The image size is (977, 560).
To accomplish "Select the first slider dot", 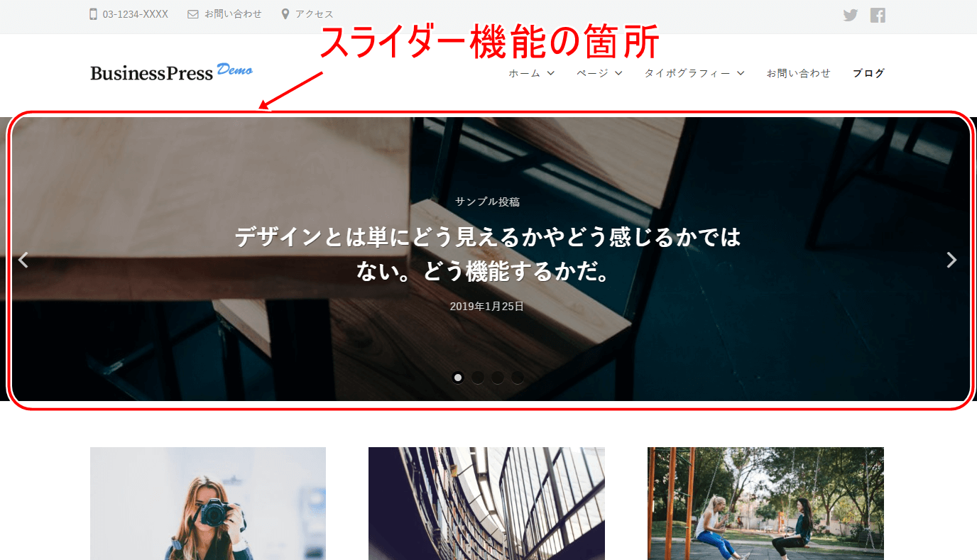I will tap(458, 378).
